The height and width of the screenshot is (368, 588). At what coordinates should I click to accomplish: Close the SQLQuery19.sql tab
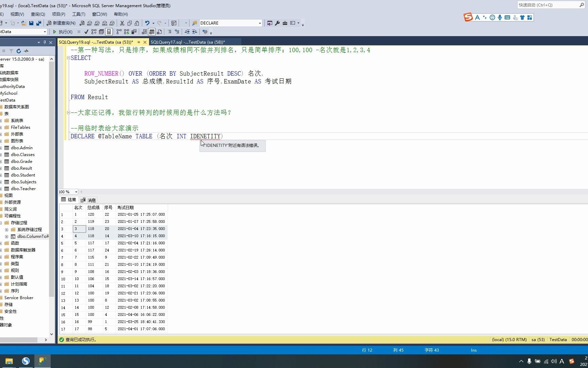point(145,42)
